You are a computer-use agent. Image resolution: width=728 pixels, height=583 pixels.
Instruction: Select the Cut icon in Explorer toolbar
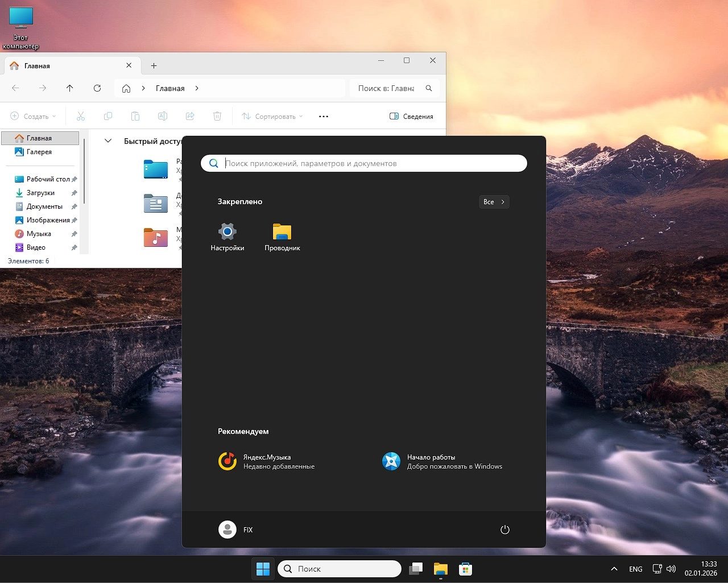coord(81,116)
